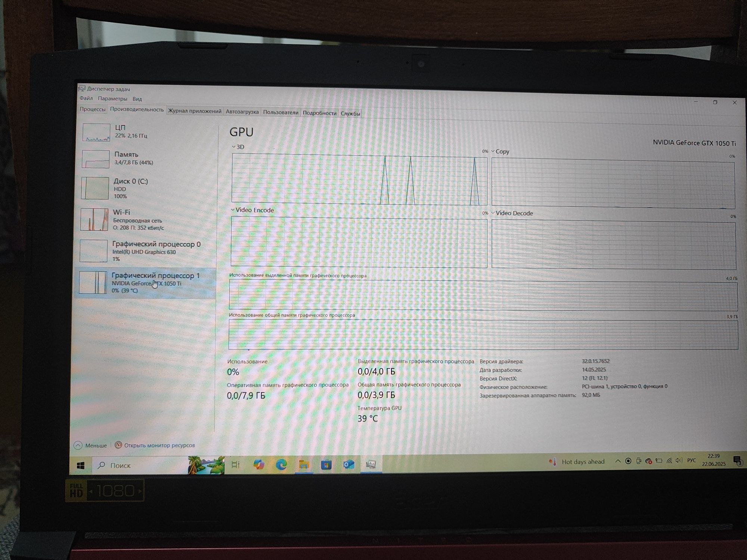Switch to the Автозагрузка tab
The image size is (747, 560).
point(242,112)
